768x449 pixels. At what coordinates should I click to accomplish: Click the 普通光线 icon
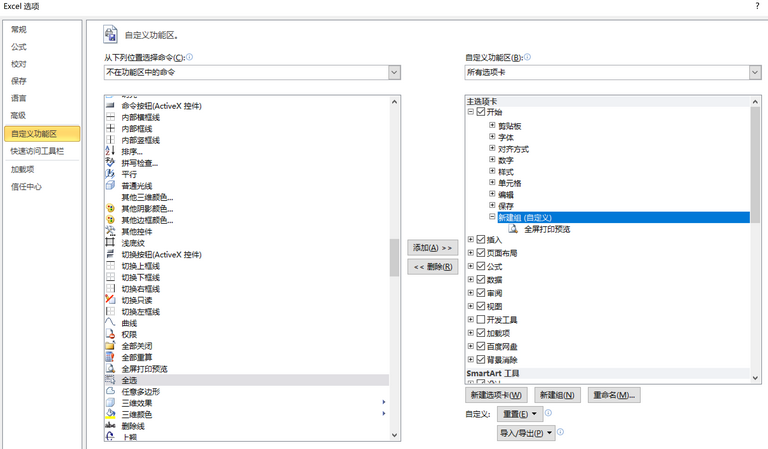click(x=110, y=186)
